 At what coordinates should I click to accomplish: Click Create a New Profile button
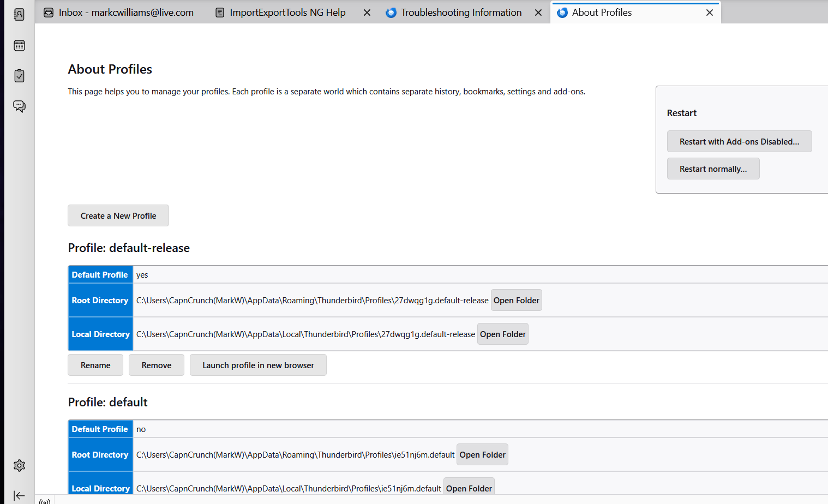coord(118,215)
